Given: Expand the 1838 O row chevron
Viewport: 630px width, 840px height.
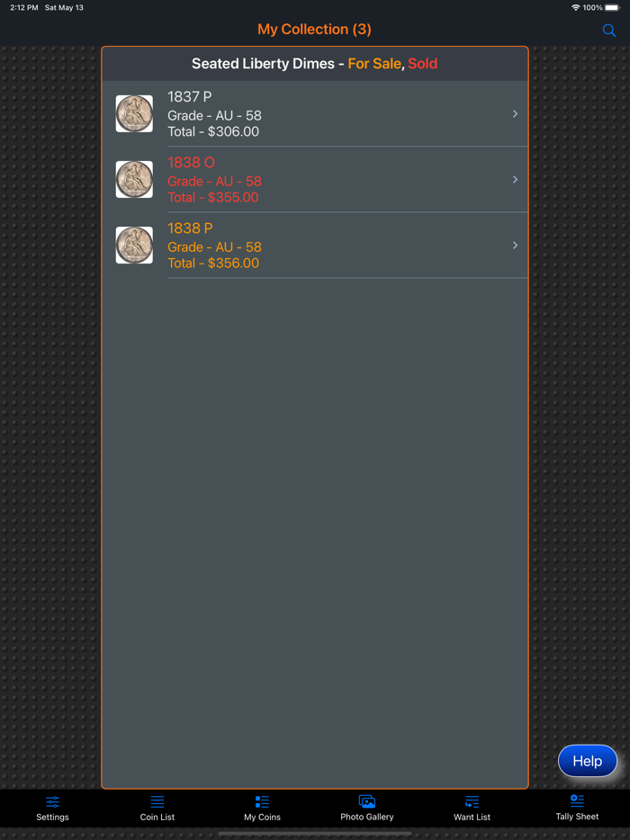Looking at the screenshot, I should 515,180.
